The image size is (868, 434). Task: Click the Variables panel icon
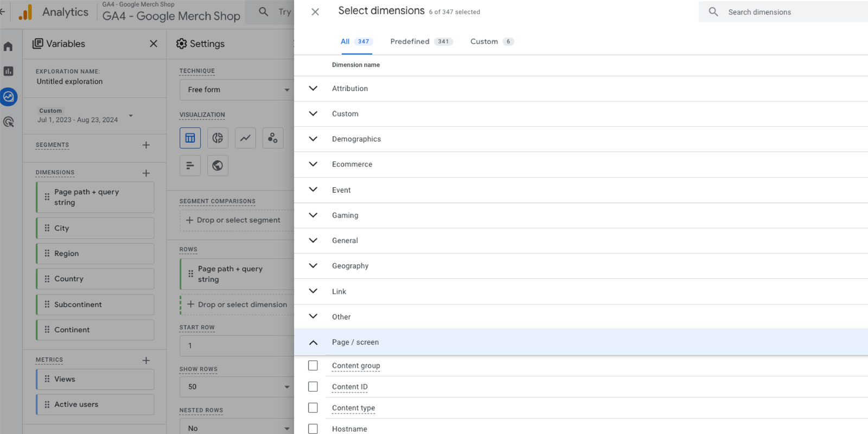[x=37, y=43]
